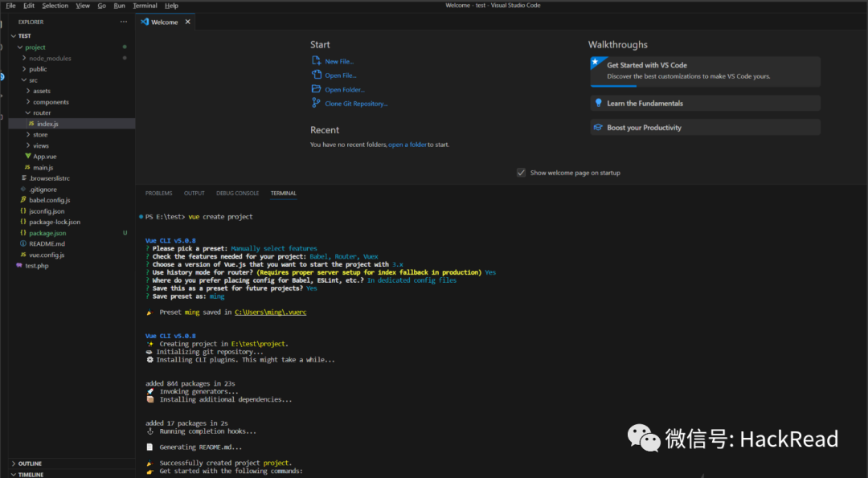The image size is (868, 478).
Task: Open Explorer more actions ellipsis
Action: tap(124, 22)
